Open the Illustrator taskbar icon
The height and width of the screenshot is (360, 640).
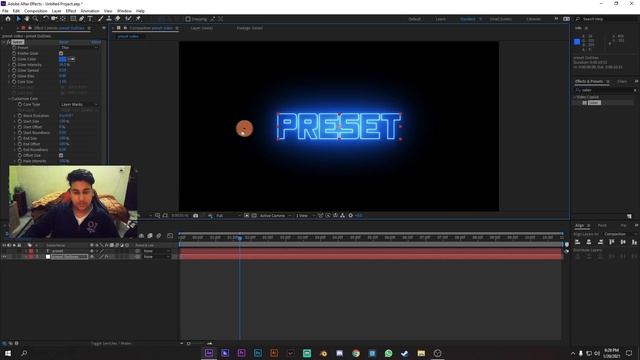pyautogui.click(x=274, y=353)
